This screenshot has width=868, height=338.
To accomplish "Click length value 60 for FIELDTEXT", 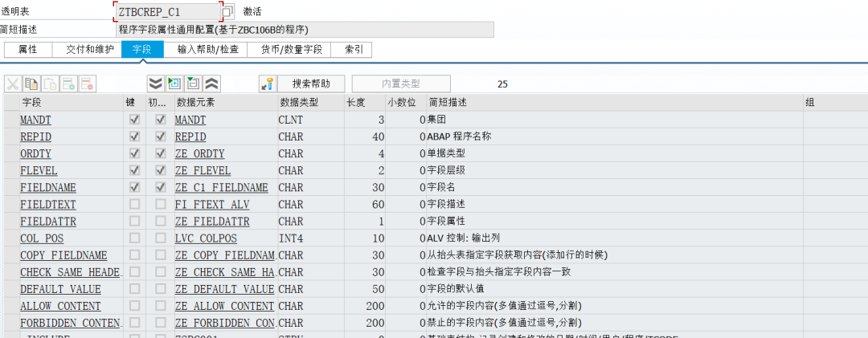I will (x=365, y=205).
